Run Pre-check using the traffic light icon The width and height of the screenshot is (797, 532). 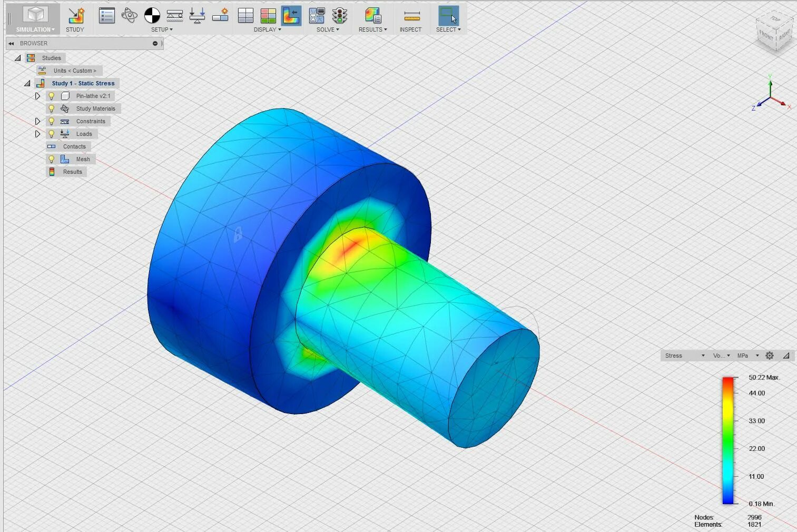click(x=340, y=16)
